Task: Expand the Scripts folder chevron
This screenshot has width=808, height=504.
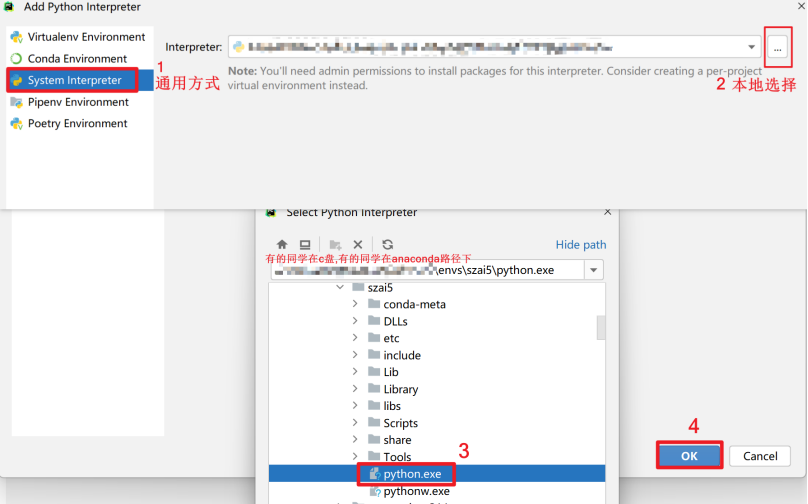Action: point(355,423)
